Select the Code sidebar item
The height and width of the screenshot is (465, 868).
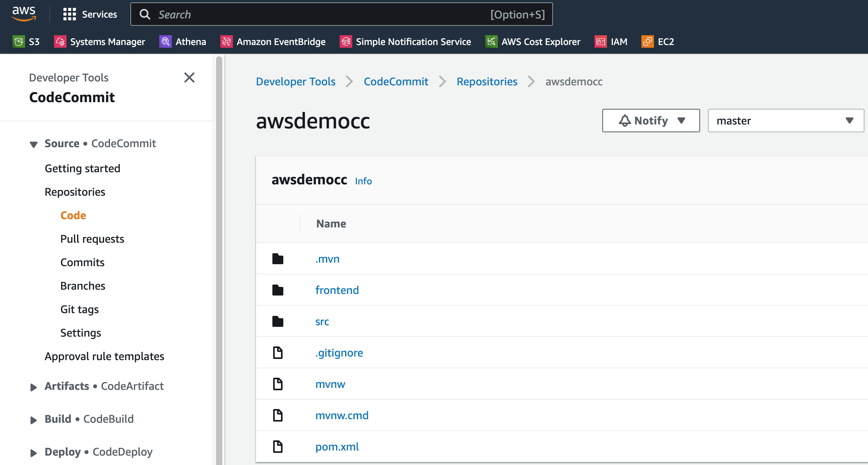point(73,215)
